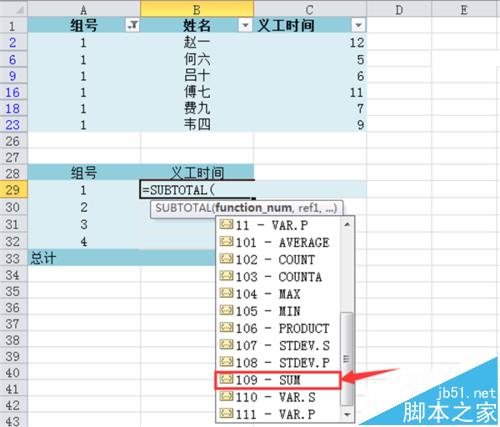500x427 pixels.
Task: Click the =SUBTOTAL( formula cell
Action: 197,190
